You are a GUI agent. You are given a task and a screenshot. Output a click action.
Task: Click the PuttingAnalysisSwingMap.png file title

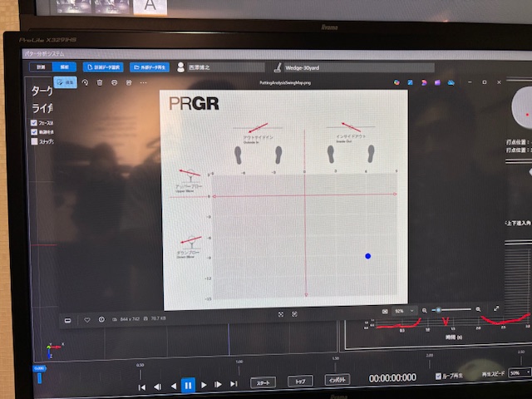pyautogui.click(x=285, y=82)
